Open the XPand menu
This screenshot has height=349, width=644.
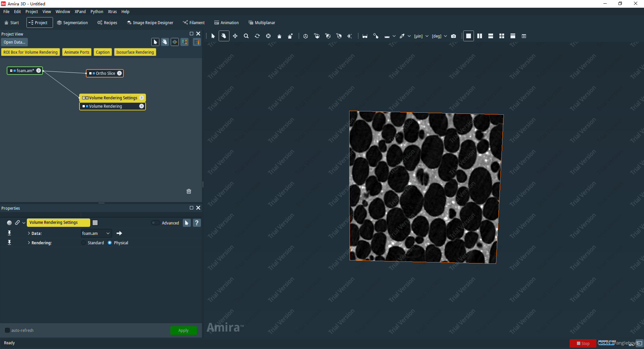pyautogui.click(x=80, y=11)
